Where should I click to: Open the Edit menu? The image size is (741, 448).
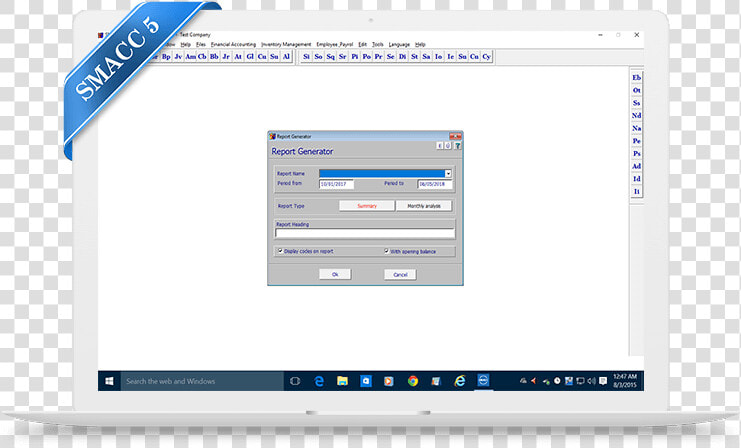pos(362,44)
